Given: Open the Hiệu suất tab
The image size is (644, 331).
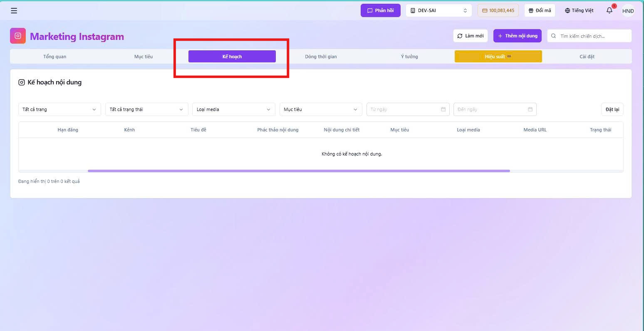Looking at the screenshot, I should coord(498,57).
